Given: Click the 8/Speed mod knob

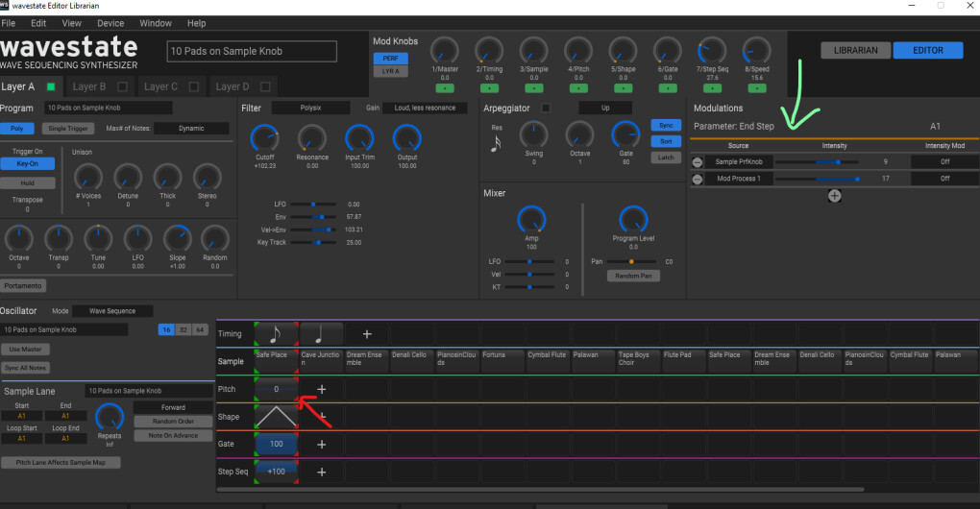Looking at the screenshot, I should (x=757, y=51).
